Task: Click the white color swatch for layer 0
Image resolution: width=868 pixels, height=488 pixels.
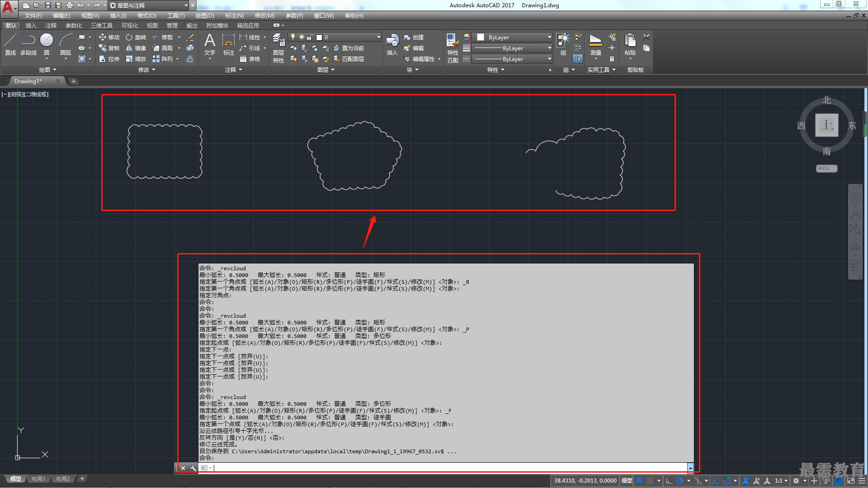Action: click(319, 37)
